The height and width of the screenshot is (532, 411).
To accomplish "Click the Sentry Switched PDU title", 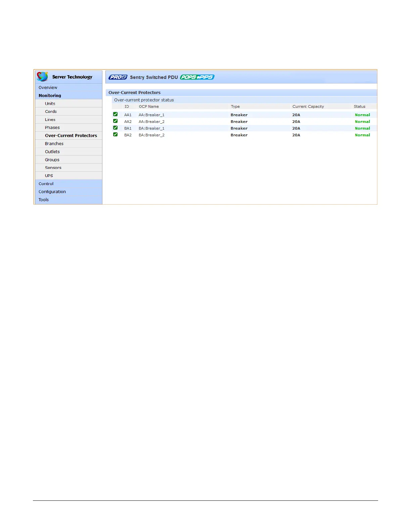I will click(154, 77).
